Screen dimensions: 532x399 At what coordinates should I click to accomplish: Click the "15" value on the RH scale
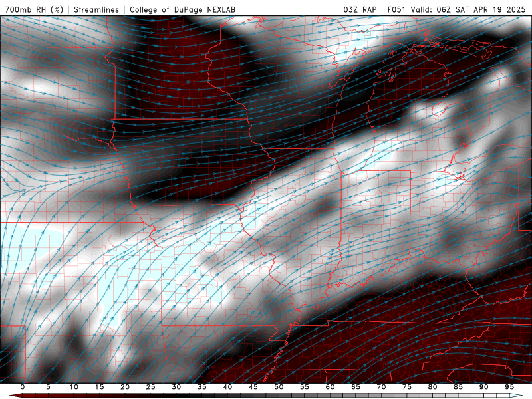point(99,387)
